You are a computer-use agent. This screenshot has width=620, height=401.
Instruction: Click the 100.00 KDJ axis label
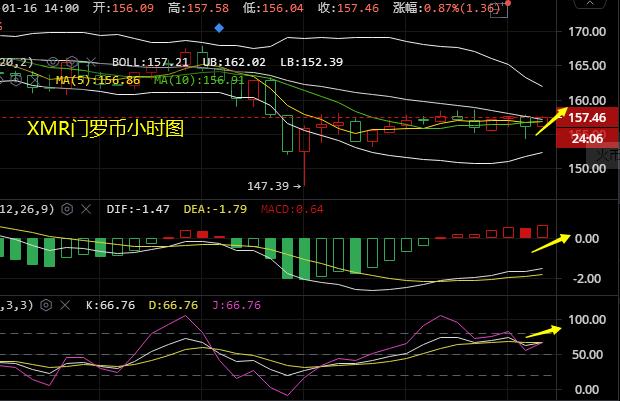587,320
